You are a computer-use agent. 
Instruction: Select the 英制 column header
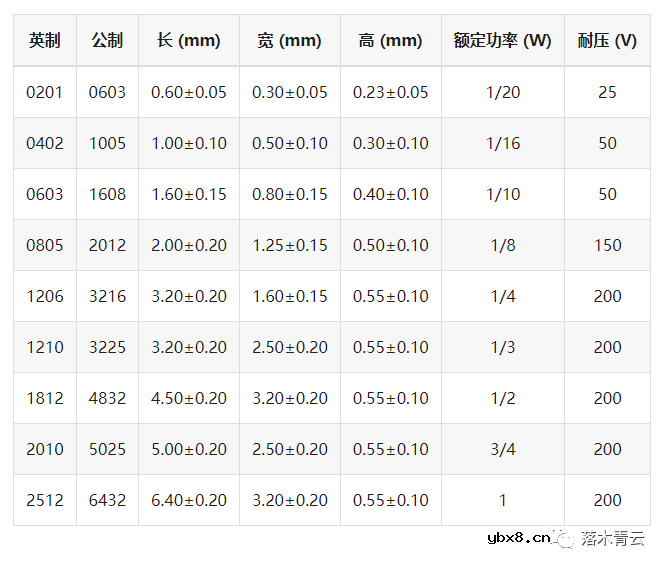click(44, 41)
